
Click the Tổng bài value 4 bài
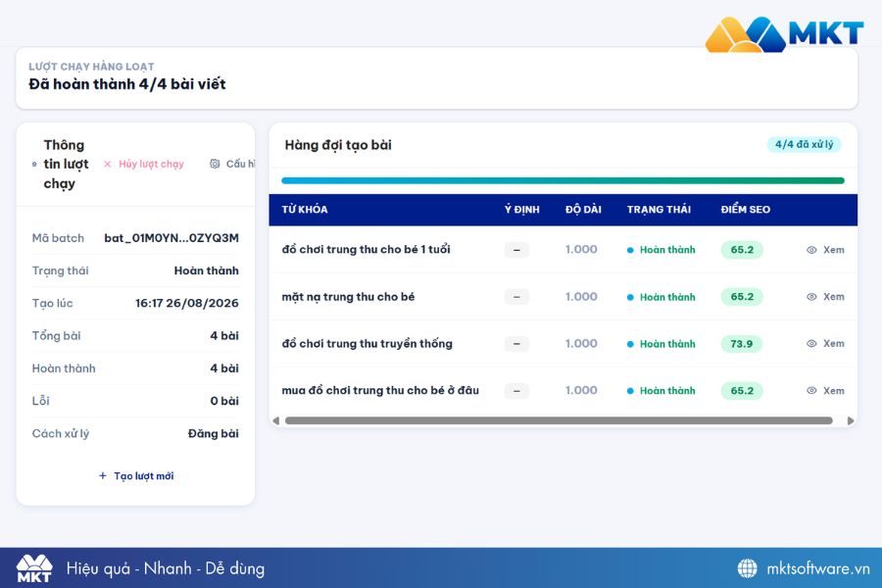[x=224, y=336]
